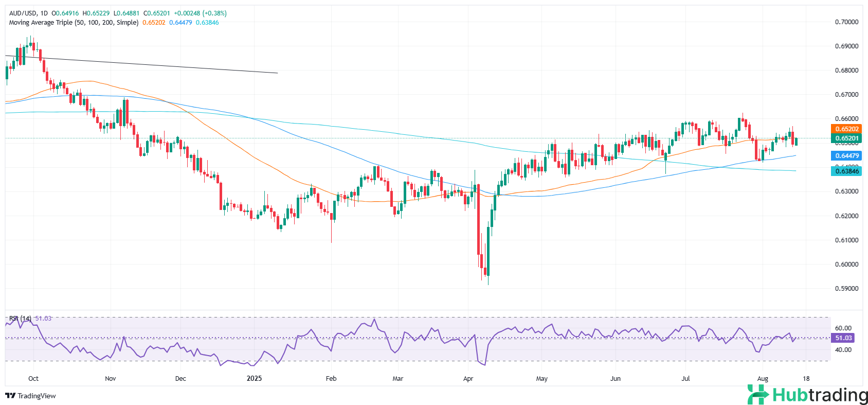Click the 0.64479 blue MA100 legend value
The image size is (868, 405).
point(180,23)
